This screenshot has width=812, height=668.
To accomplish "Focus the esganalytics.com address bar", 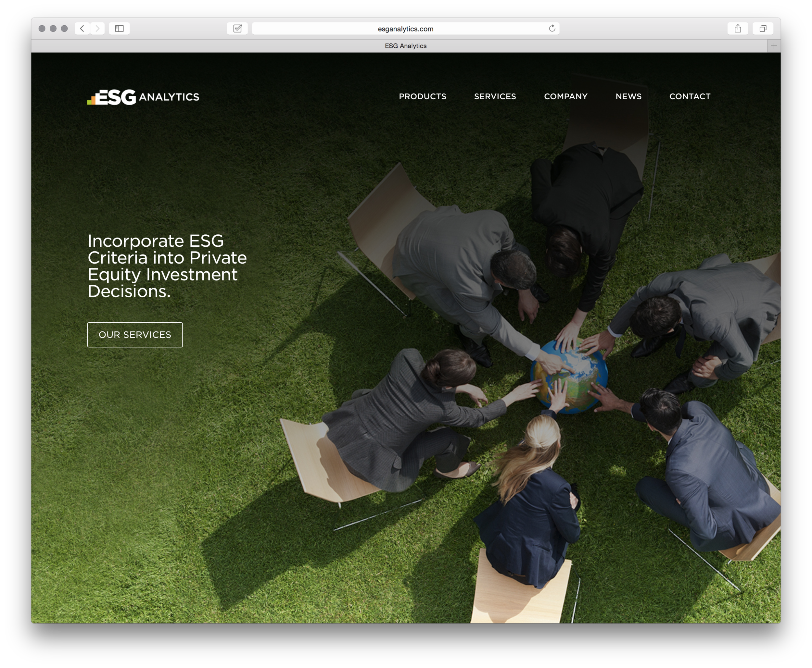I will [405, 29].
